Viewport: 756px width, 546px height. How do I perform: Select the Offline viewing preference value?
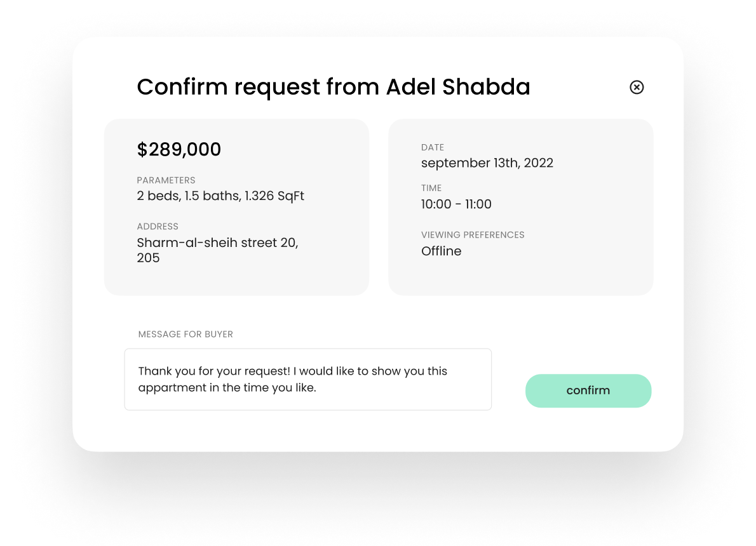[x=441, y=251]
